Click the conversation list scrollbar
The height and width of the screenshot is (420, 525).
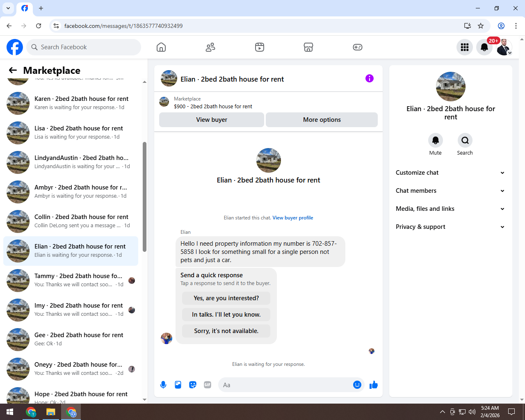point(144,197)
